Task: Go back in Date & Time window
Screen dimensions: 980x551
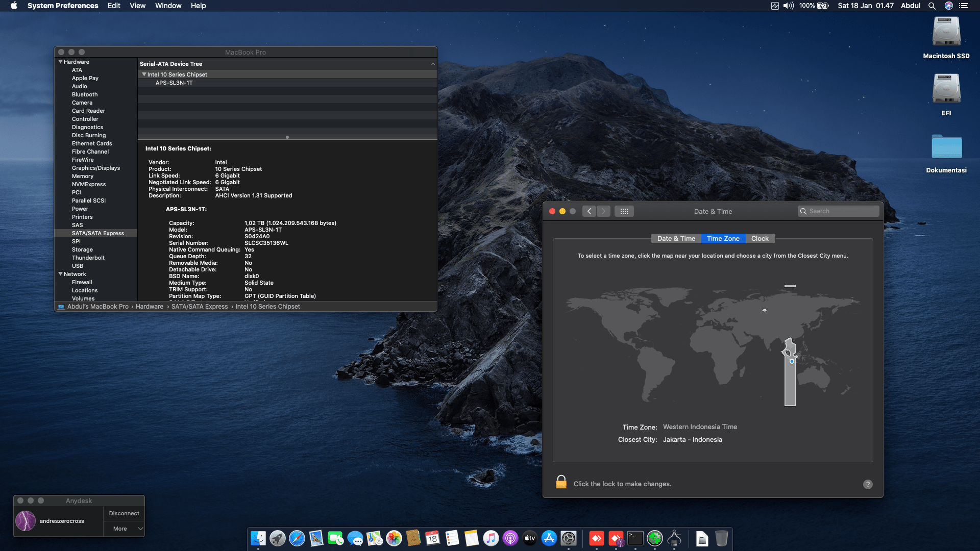Action: pyautogui.click(x=589, y=211)
